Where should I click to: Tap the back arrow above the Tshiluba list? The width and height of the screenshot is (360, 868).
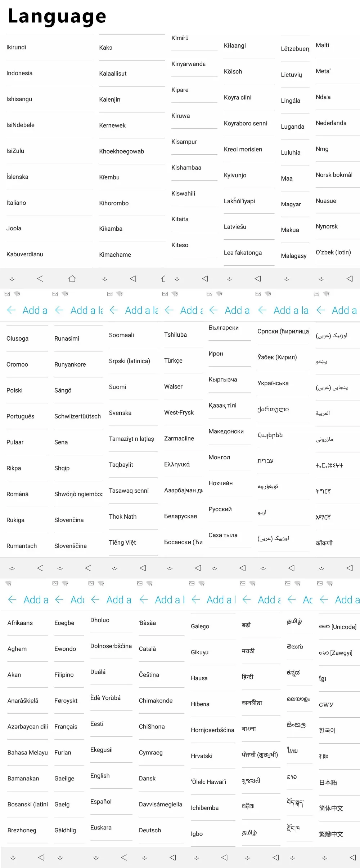169,310
